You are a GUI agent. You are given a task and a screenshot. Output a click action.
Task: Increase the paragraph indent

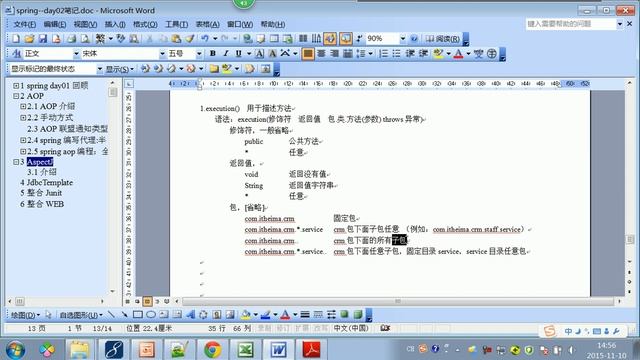[x=424, y=53]
